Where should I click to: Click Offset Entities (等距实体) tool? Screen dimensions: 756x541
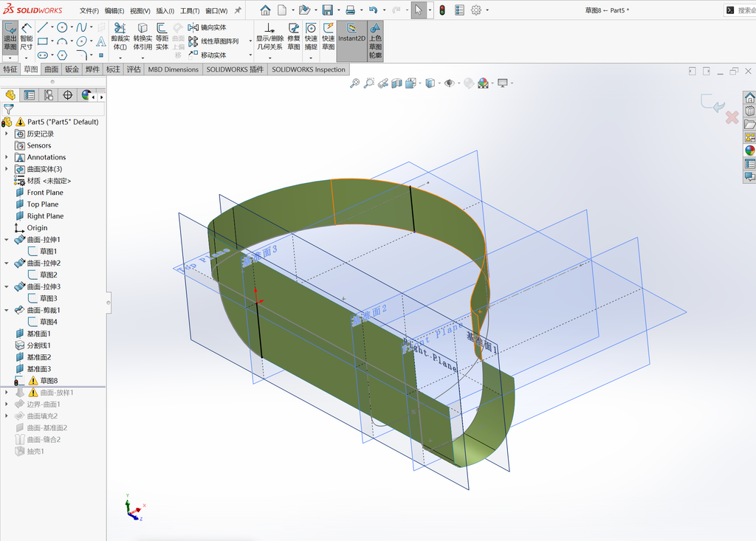(x=162, y=37)
